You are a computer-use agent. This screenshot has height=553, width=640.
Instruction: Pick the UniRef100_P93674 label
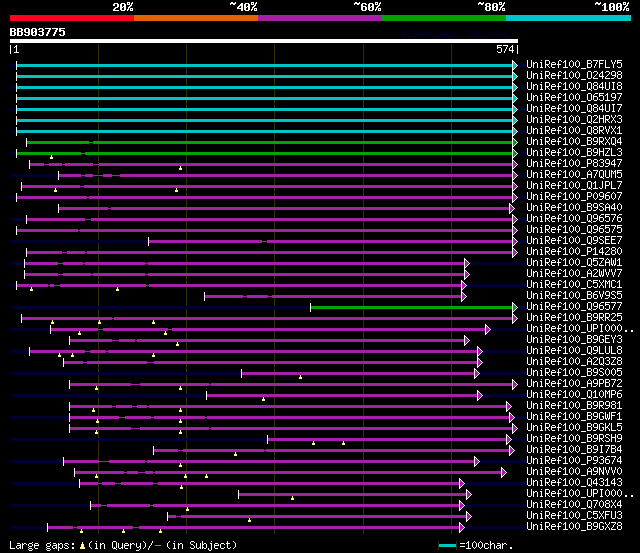(574, 461)
